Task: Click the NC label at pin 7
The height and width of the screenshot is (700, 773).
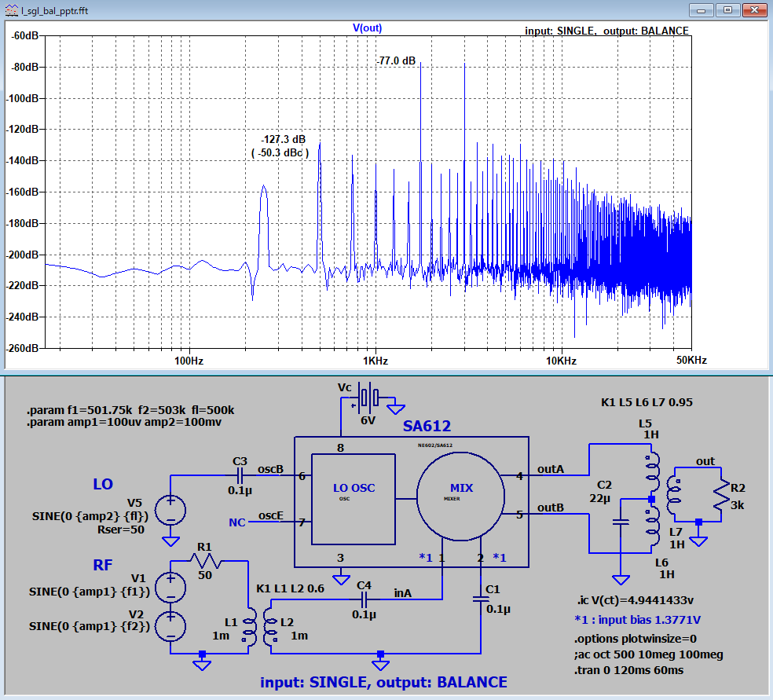Action: (x=237, y=522)
